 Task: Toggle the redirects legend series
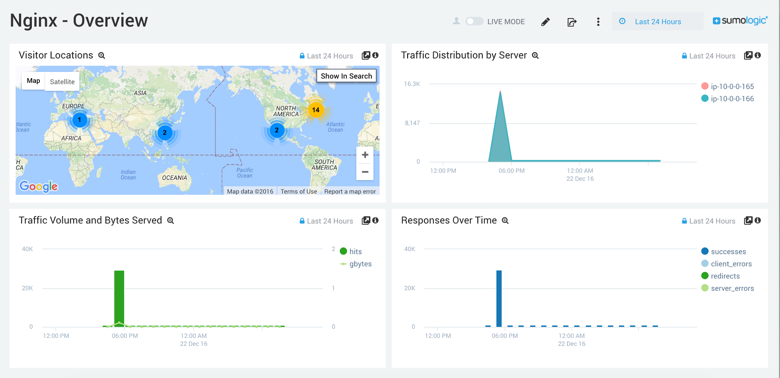pos(720,276)
